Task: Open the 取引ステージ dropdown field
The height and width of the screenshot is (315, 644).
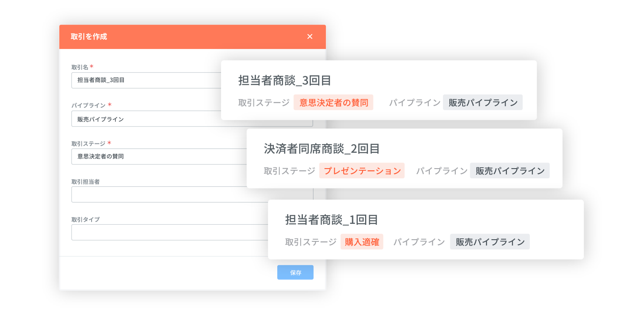Action: tap(158, 156)
